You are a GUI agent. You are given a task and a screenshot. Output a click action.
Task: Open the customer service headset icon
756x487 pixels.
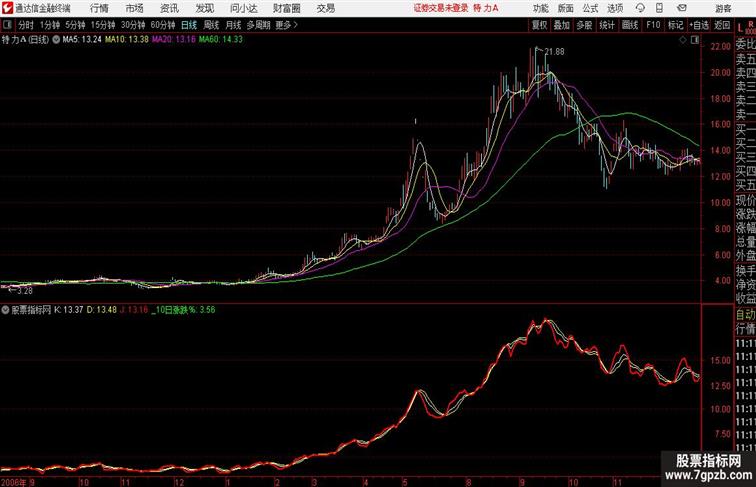click(x=640, y=8)
